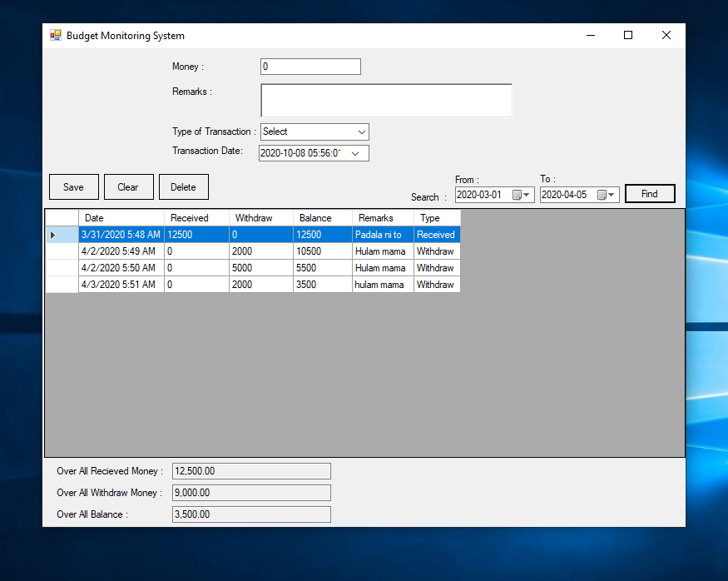Select the 4/3/2020 5:51 AM row header
Image resolution: width=728 pixels, height=581 pixels.
pyautogui.click(x=62, y=285)
